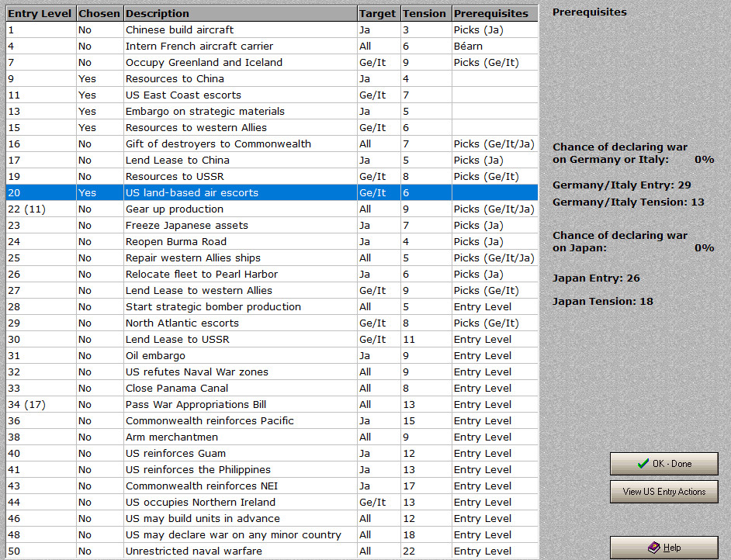Select 'North Atlantic escorts' row
This screenshot has width=731, height=560.
pos(272,323)
